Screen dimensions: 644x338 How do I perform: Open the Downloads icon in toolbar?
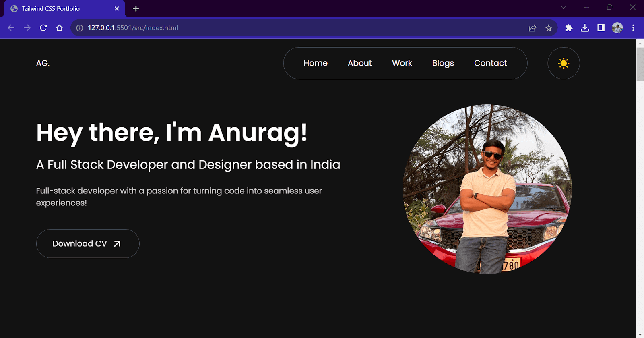pyautogui.click(x=585, y=28)
